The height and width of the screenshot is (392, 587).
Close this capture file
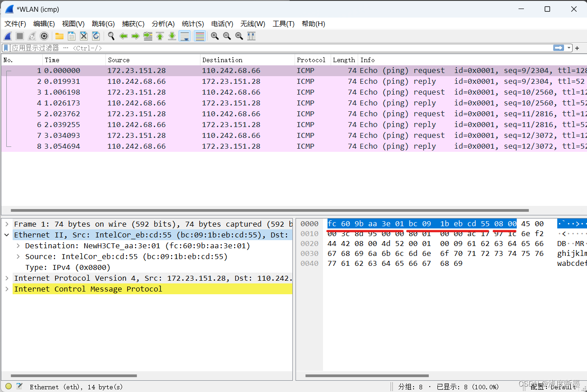(83, 36)
